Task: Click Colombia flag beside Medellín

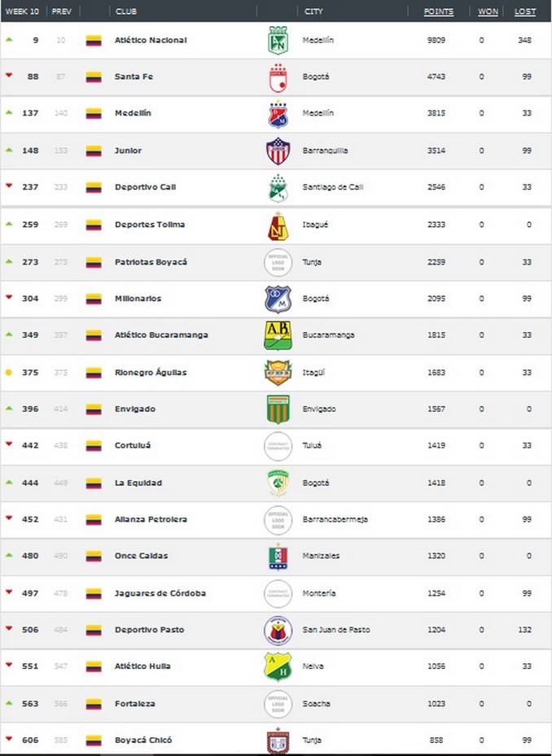Action: 94,114
